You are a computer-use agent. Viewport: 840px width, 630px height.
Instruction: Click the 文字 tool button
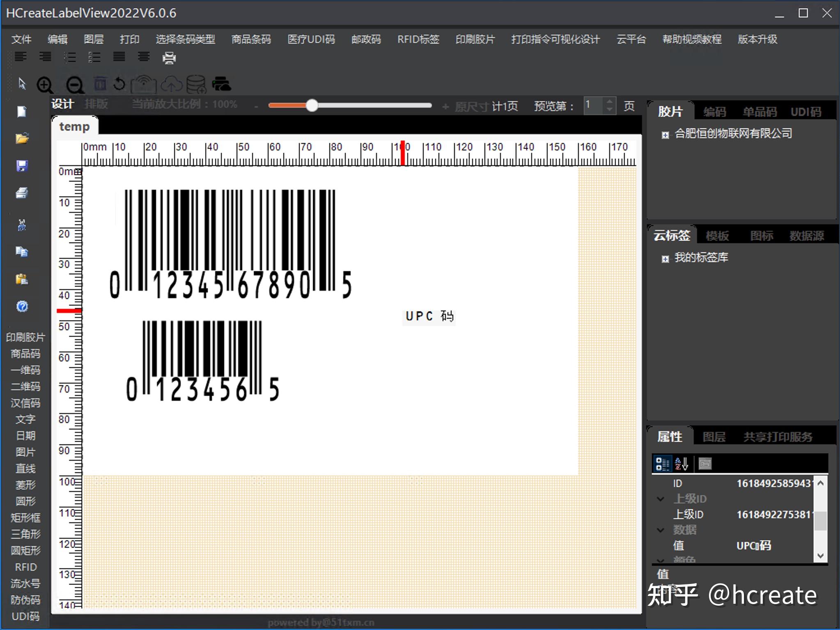point(25,419)
